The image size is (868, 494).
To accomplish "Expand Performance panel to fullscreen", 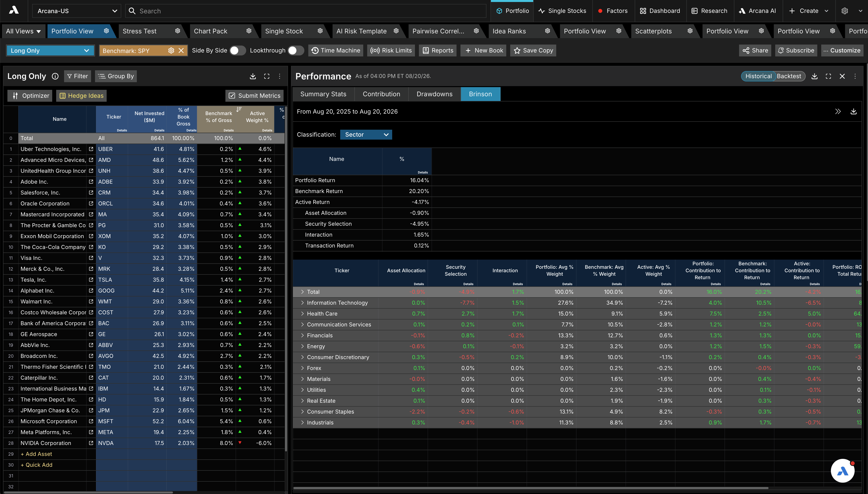I will (x=828, y=76).
